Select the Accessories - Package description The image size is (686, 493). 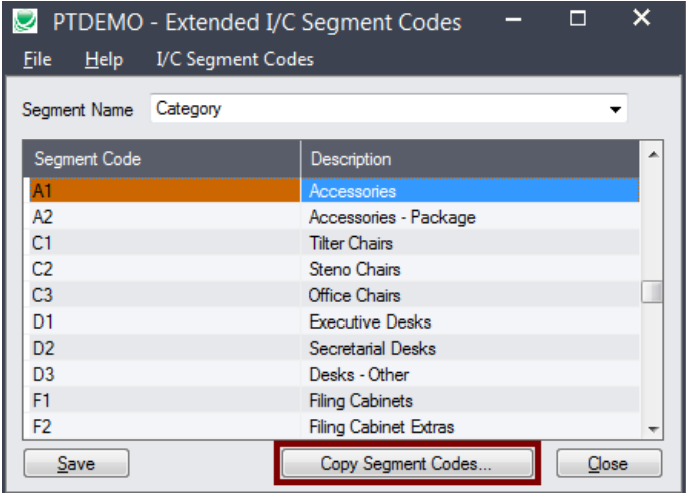pyautogui.click(x=470, y=217)
